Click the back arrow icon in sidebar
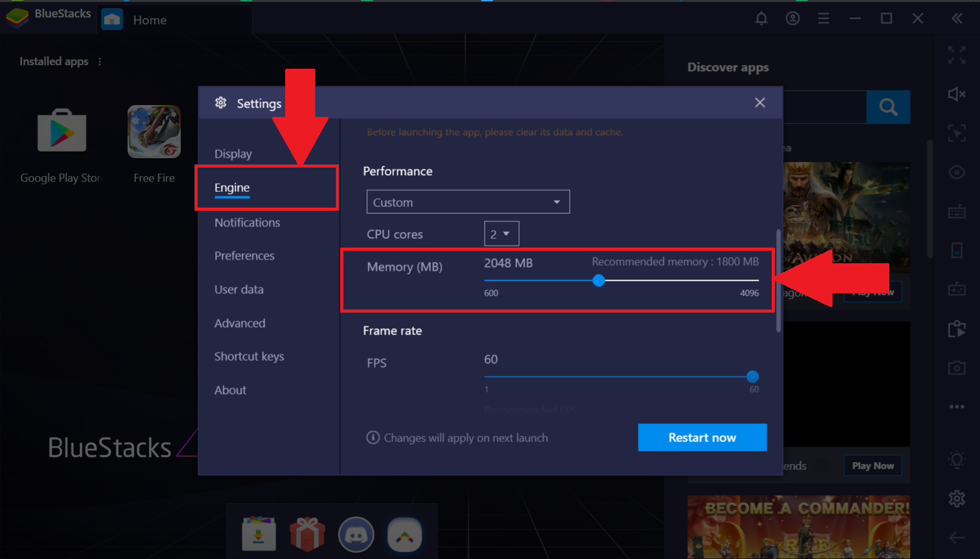This screenshot has width=980, height=559. pos(957,537)
